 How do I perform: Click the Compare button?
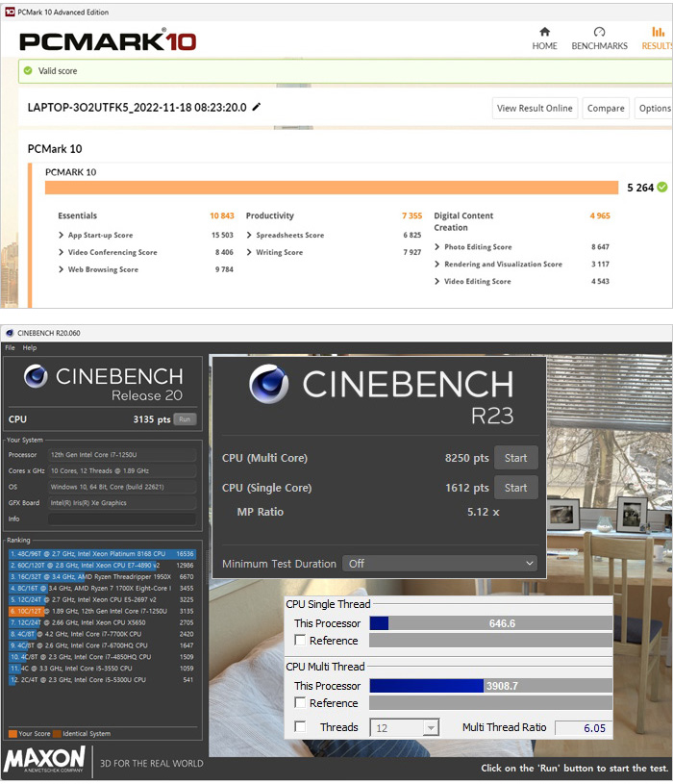pyautogui.click(x=606, y=108)
